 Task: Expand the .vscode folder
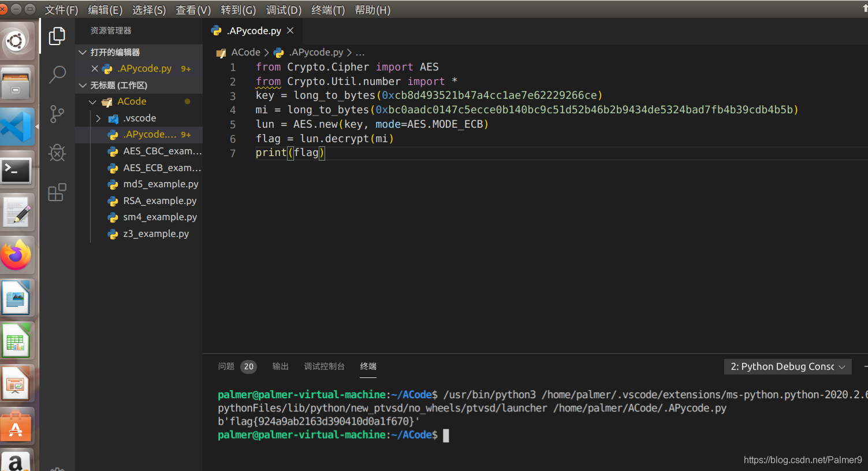click(99, 118)
